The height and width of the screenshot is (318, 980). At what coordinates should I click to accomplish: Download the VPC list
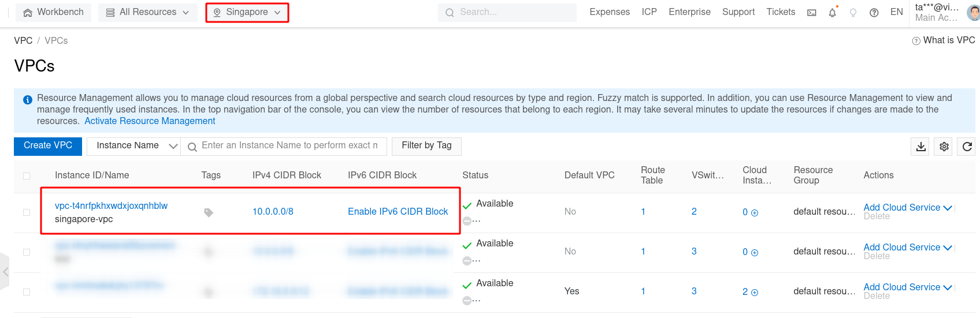[921, 147]
